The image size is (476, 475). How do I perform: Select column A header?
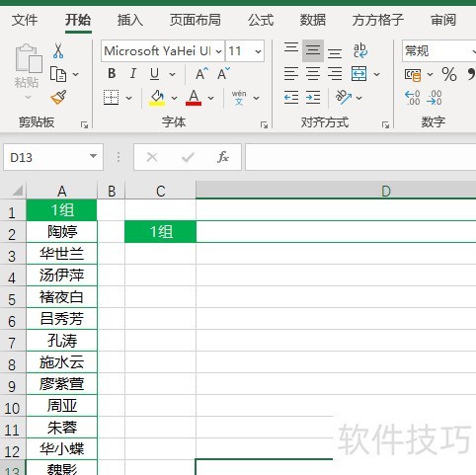pos(62,191)
